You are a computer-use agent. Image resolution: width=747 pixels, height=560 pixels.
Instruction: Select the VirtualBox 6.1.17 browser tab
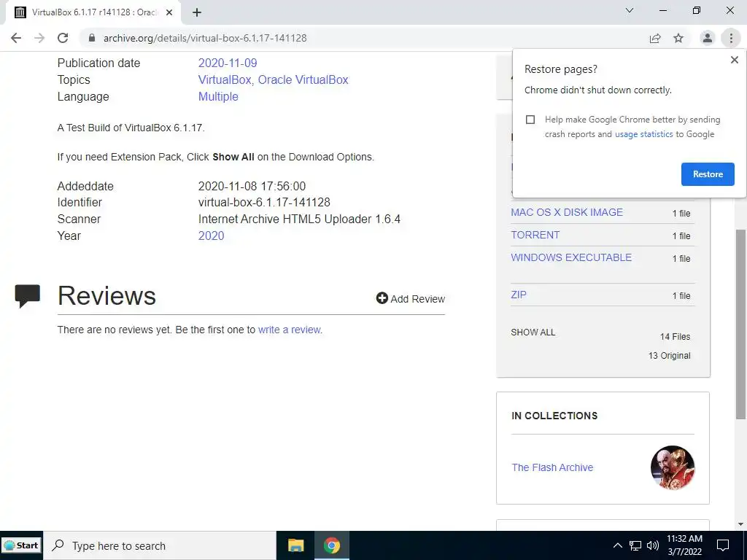point(93,12)
